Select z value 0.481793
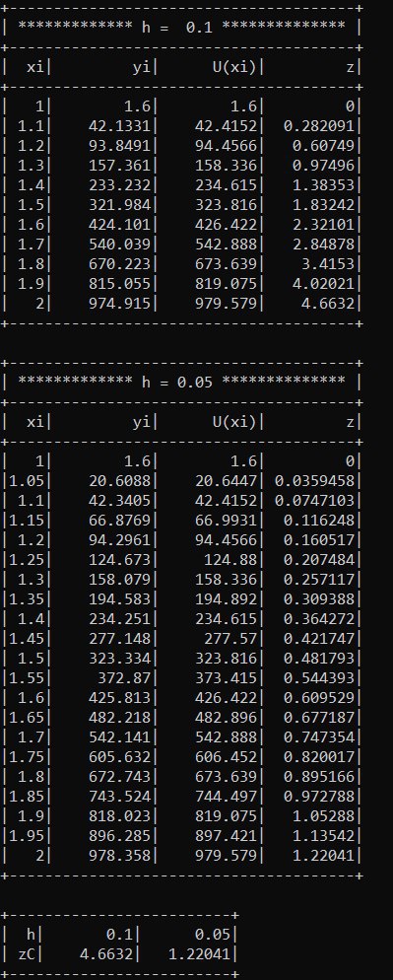Screen dimensions: 393x980 coord(319,659)
